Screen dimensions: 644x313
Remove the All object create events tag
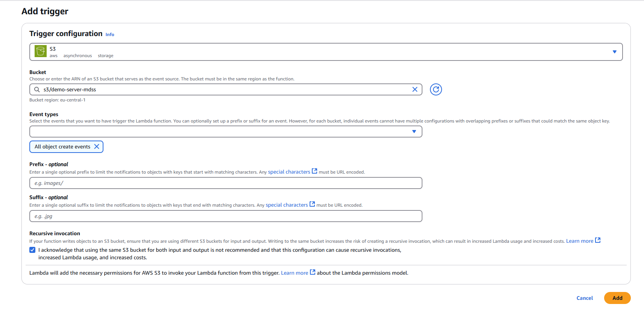pyautogui.click(x=97, y=147)
